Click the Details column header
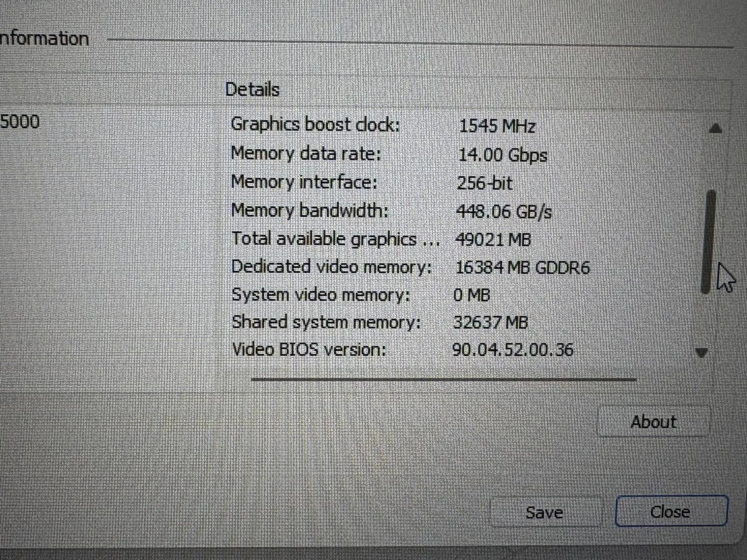 253,90
